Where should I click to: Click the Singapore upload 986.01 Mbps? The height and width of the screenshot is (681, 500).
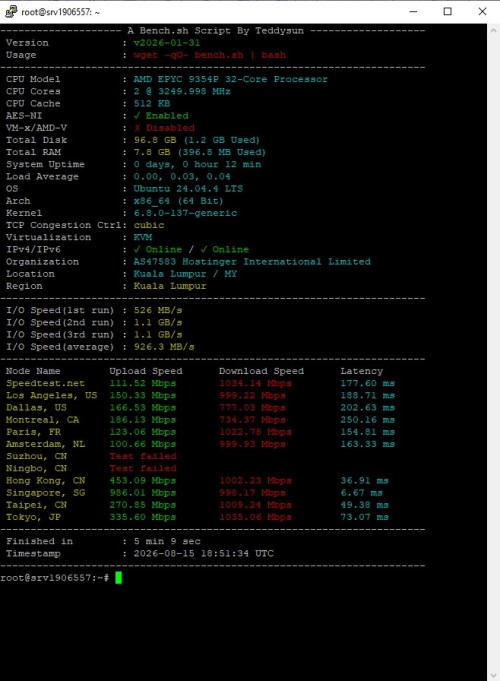click(x=142, y=493)
